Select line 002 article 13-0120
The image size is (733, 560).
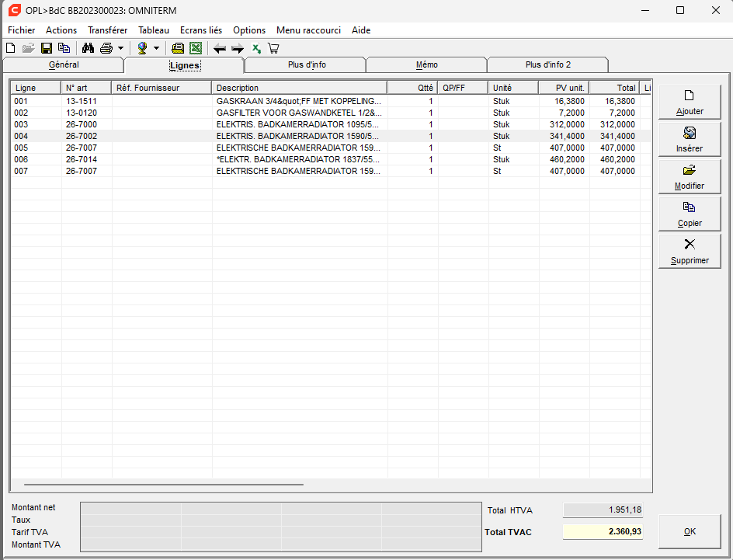[331, 113]
